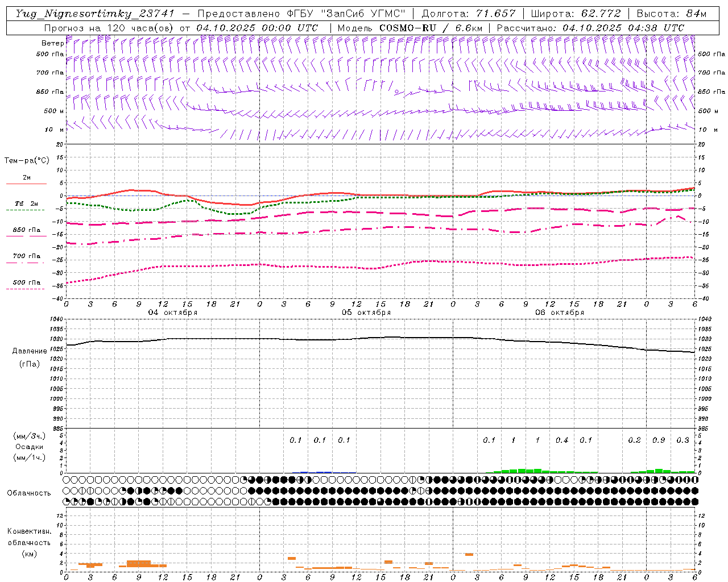Image resolution: width=728 pixels, height=582 pixels.
Task: Click the Давление pressure panel label
Action: click(x=29, y=351)
